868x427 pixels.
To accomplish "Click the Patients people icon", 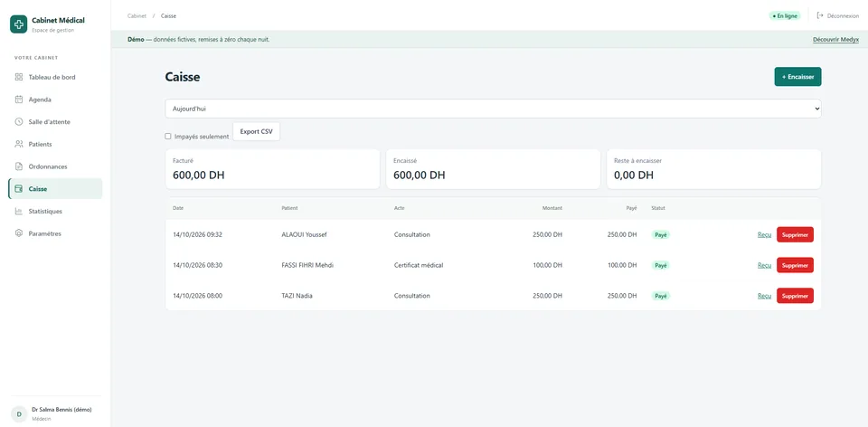I will point(18,144).
